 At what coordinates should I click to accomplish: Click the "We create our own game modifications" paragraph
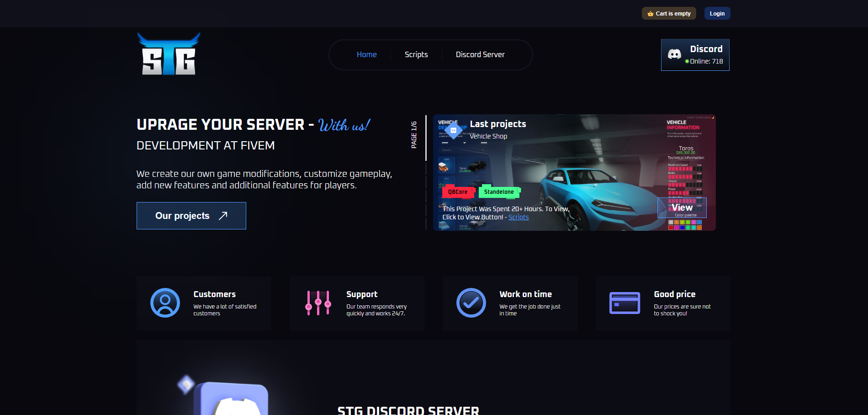(264, 179)
